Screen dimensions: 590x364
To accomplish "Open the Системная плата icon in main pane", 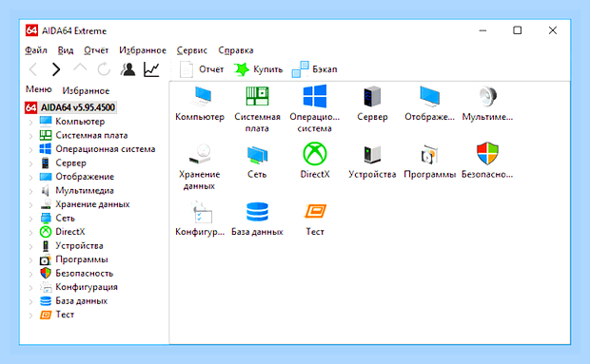I will click(257, 96).
